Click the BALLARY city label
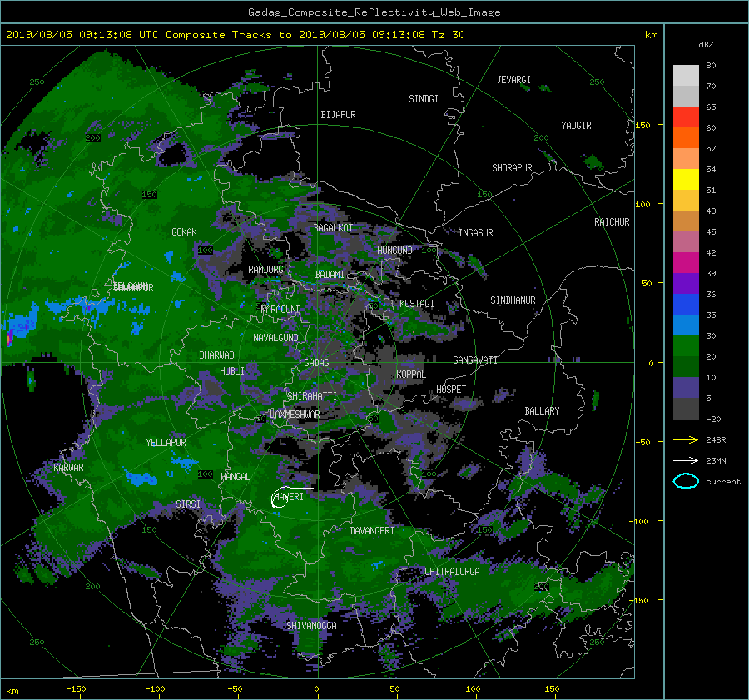 pyautogui.click(x=542, y=411)
